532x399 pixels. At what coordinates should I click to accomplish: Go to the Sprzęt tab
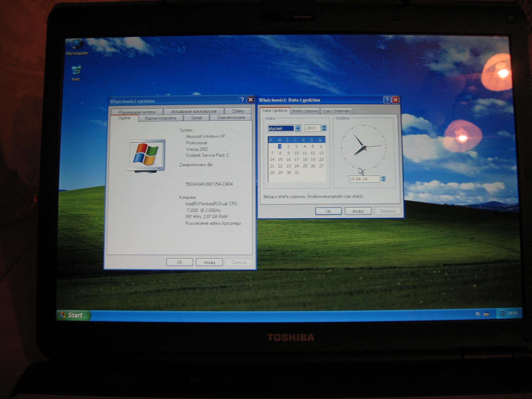point(196,118)
